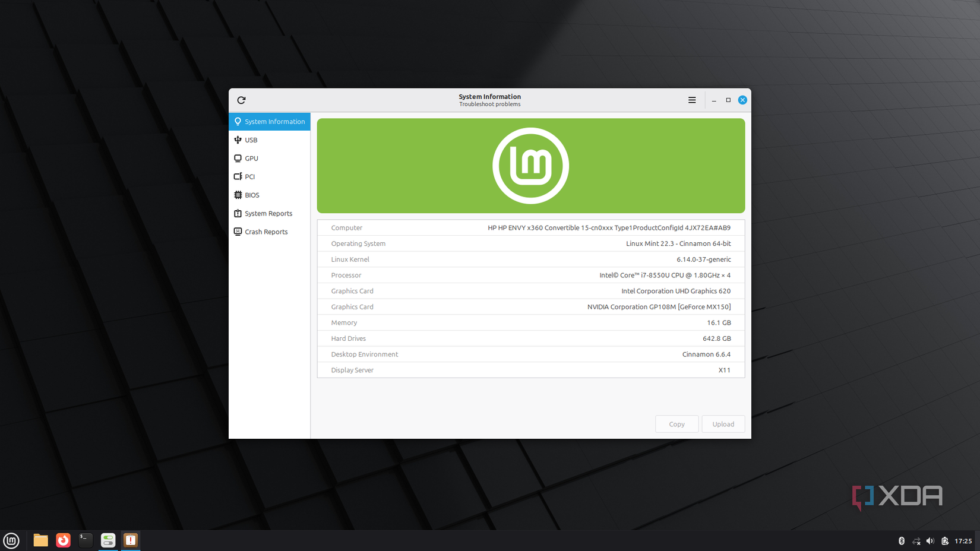Select the Operating System value Linux Mint 22.3
This screenshot has height=551, width=980.
click(678, 243)
